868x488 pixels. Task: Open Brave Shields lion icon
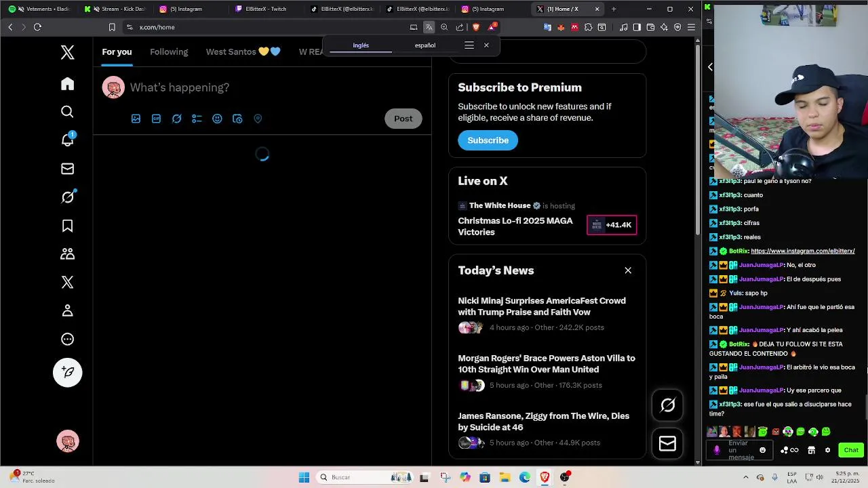pos(476,27)
